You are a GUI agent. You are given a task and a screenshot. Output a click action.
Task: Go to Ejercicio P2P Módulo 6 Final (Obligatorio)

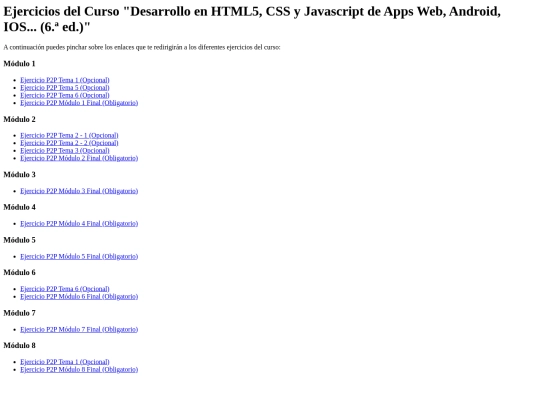[79, 297]
